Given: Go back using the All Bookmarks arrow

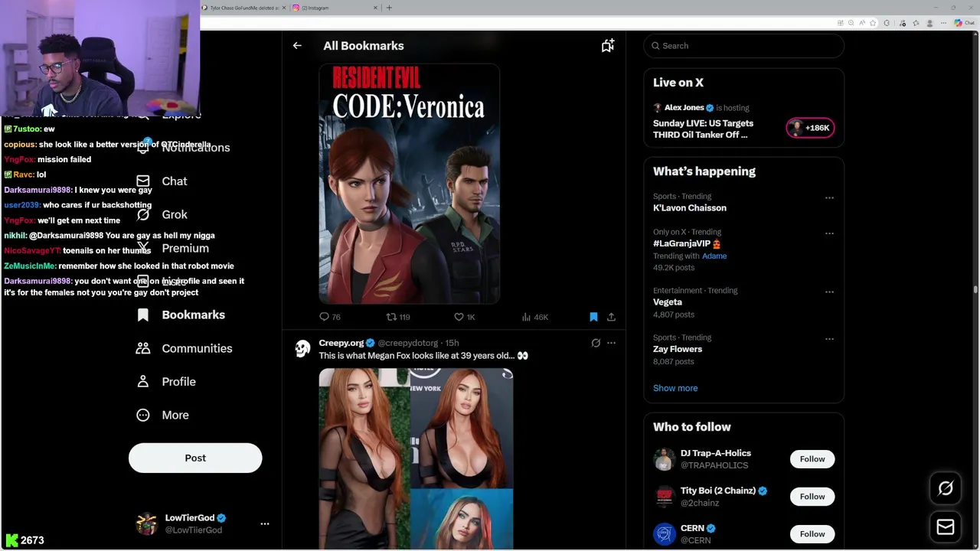Looking at the screenshot, I should pos(297,46).
